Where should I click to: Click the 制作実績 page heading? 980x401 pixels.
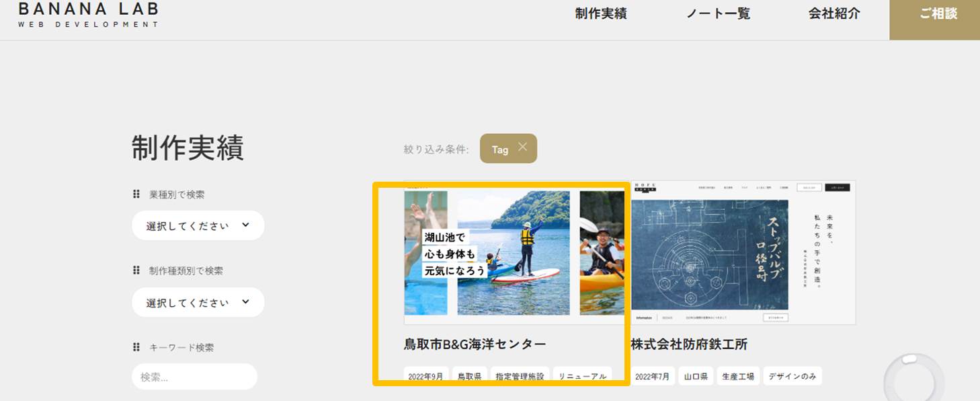(188, 148)
